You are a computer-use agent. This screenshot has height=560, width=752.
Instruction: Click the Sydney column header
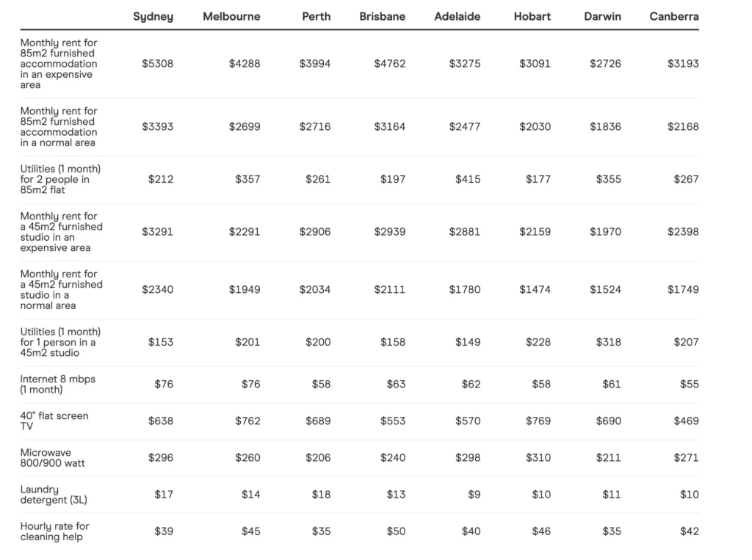(x=153, y=16)
